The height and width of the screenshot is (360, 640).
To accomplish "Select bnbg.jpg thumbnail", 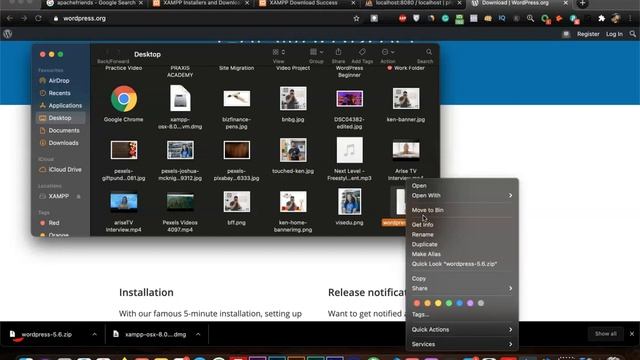I will [293, 98].
